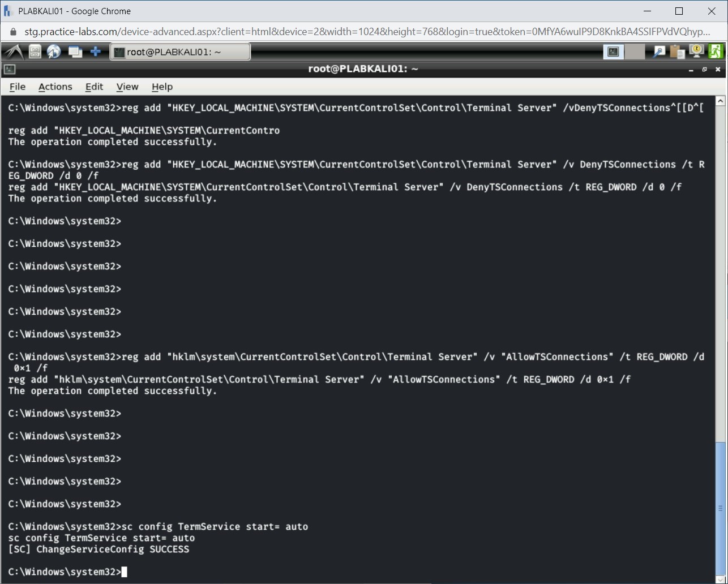
Task: Select root@PLABKALI01 taskbar window button
Action: point(179,52)
